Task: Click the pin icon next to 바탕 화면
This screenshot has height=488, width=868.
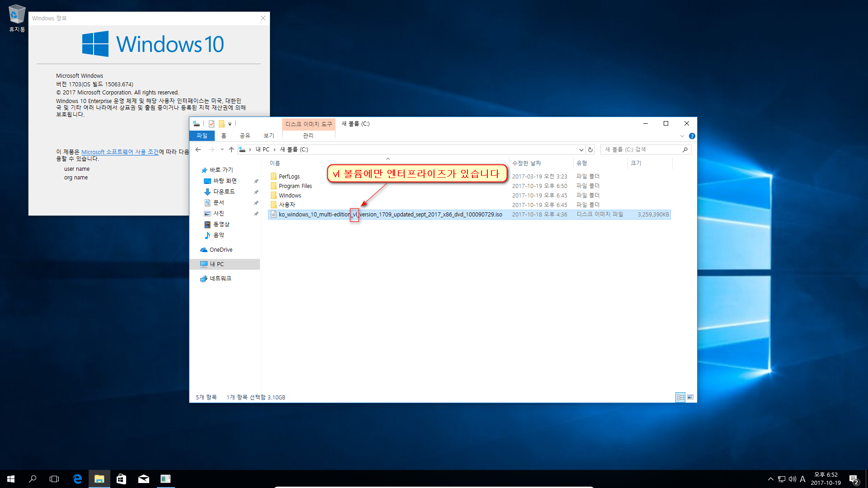Action: (256, 181)
